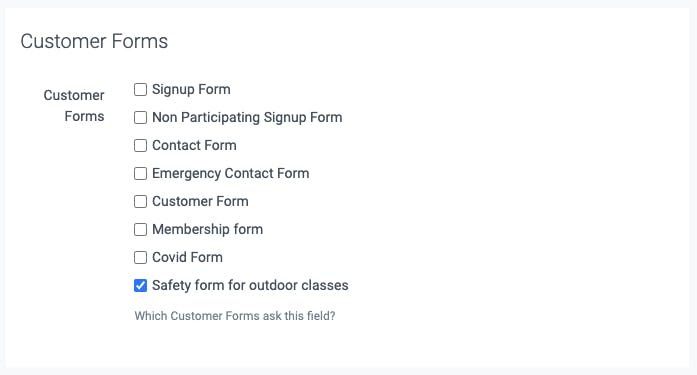
Task: Click the Contact Form label text
Action: pyautogui.click(x=194, y=145)
